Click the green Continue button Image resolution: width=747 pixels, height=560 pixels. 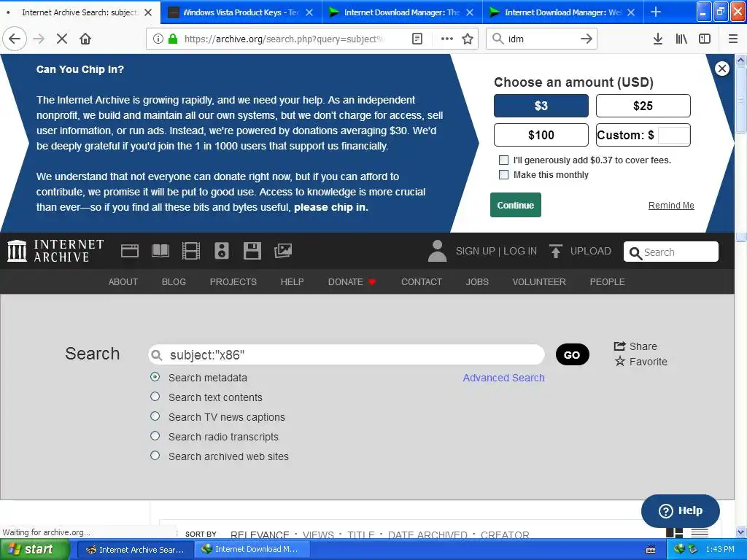click(x=516, y=205)
